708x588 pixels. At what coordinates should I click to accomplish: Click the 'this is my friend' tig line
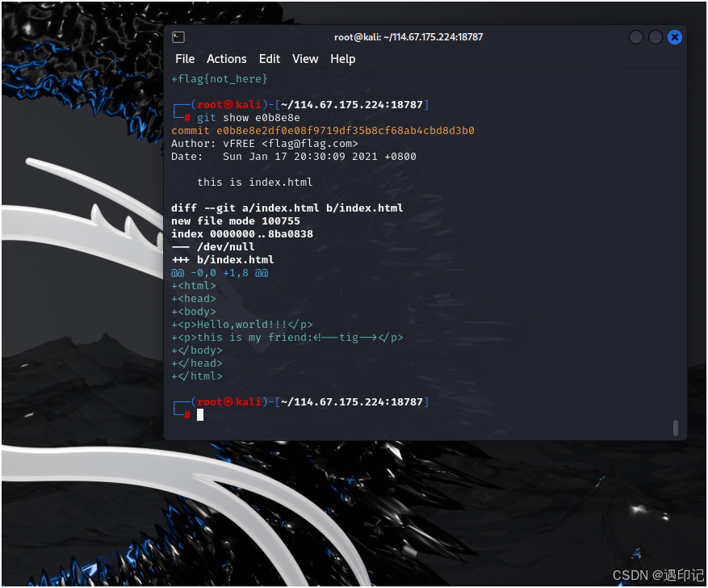click(x=287, y=338)
